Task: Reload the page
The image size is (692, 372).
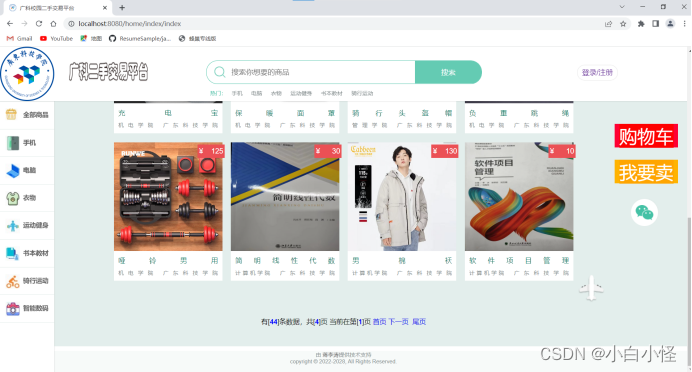Action: coord(39,24)
